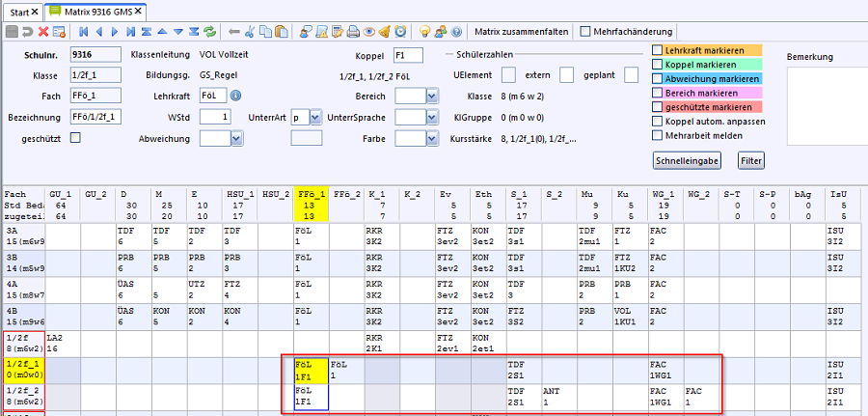Open the Farbe dropdown
The image size is (868, 416).
[x=432, y=138]
